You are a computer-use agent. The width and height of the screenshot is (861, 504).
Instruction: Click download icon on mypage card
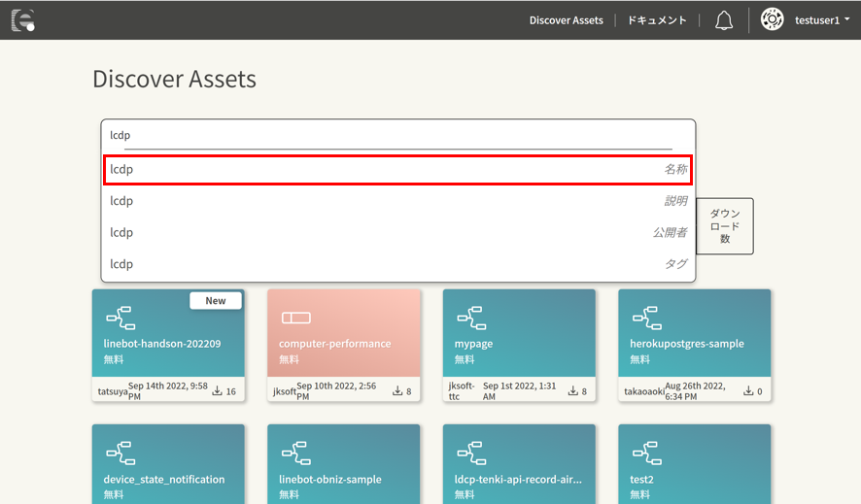pos(572,391)
